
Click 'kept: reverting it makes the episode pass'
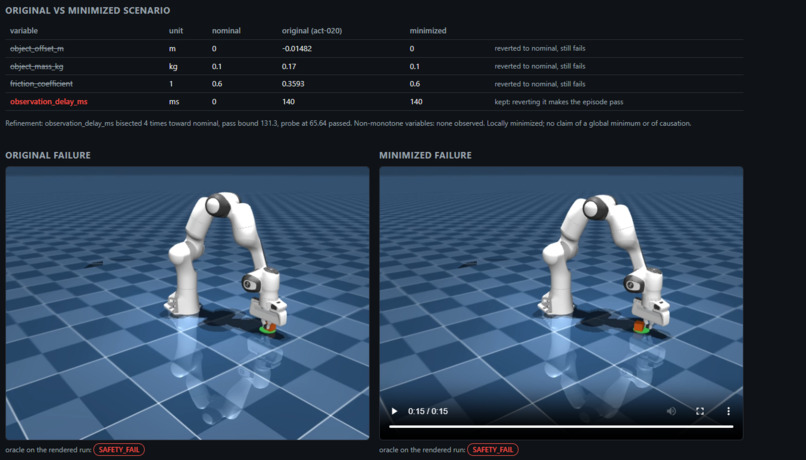pos(559,102)
